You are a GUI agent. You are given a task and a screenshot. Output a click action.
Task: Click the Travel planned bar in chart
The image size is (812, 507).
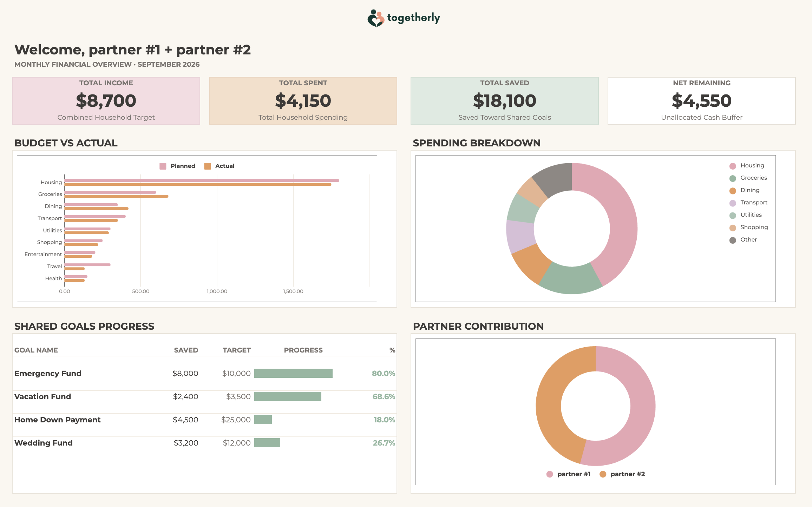coord(87,265)
